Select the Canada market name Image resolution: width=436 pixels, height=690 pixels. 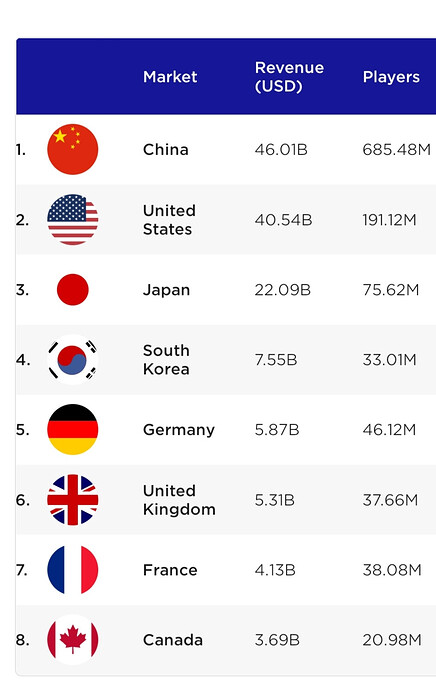[x=173, y=640]
